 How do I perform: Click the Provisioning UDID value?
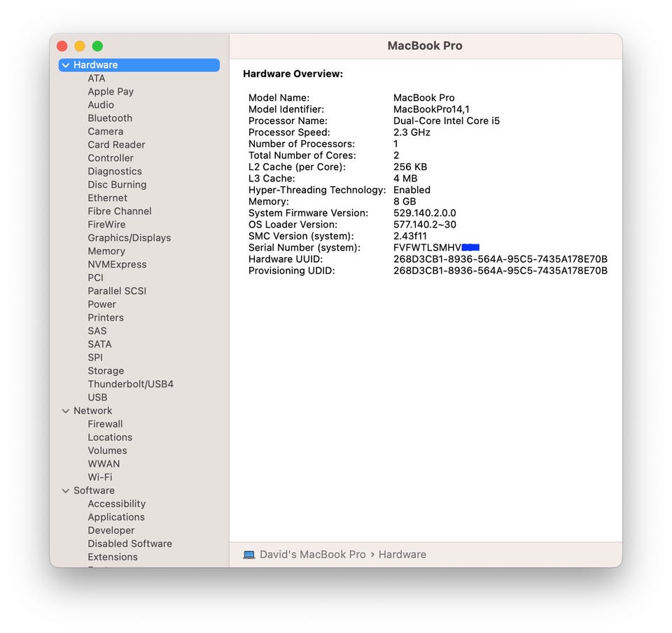(500, 271)
